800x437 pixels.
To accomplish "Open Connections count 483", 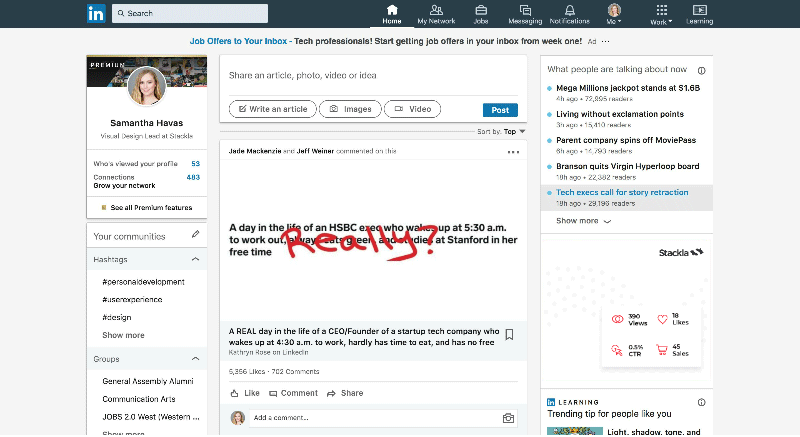I will pos(193,177).
